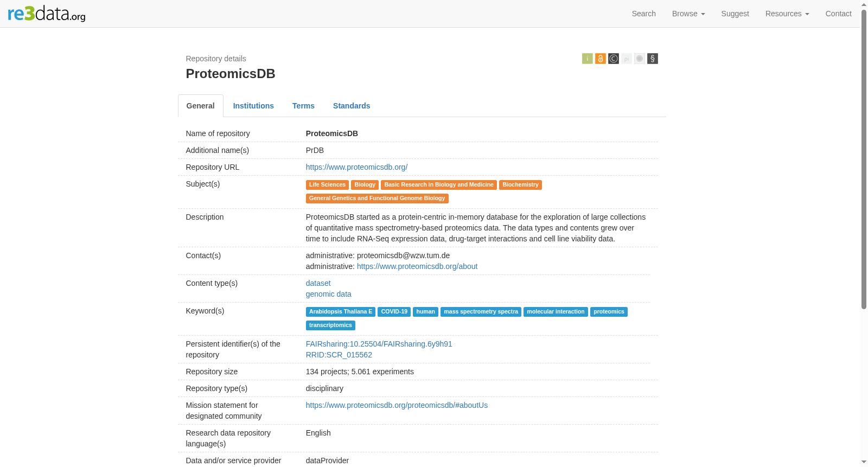Select the General tab
The width and height of the screenshot is (868, 467).
pos(201,106)
